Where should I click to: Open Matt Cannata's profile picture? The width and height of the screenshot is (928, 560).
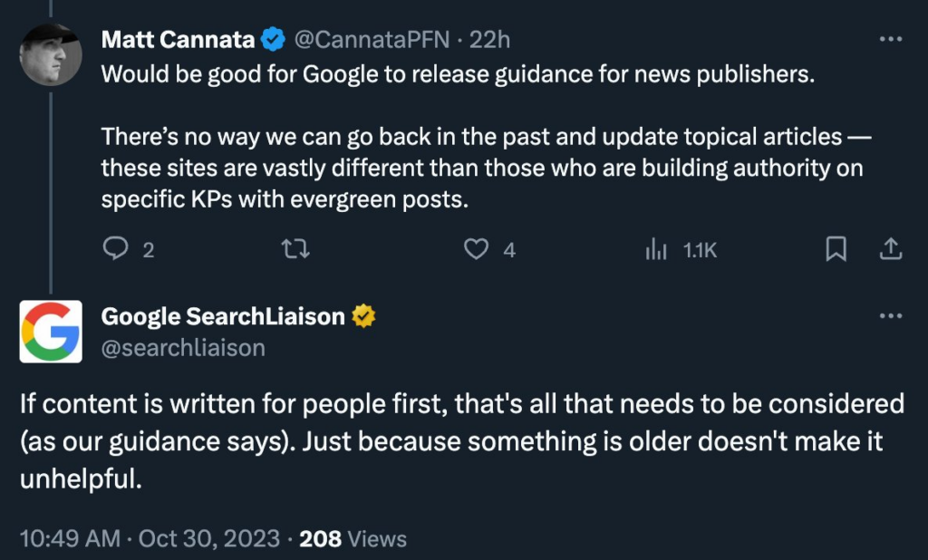coord(51,54)
